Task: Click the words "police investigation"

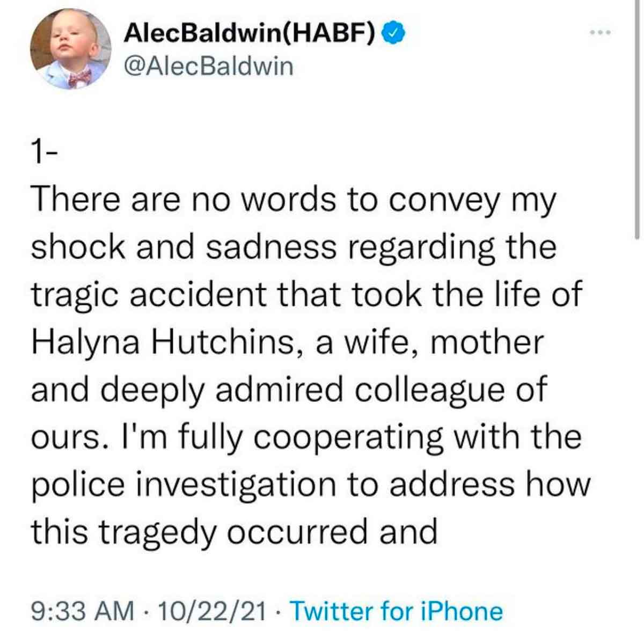Action: point(182,485)
